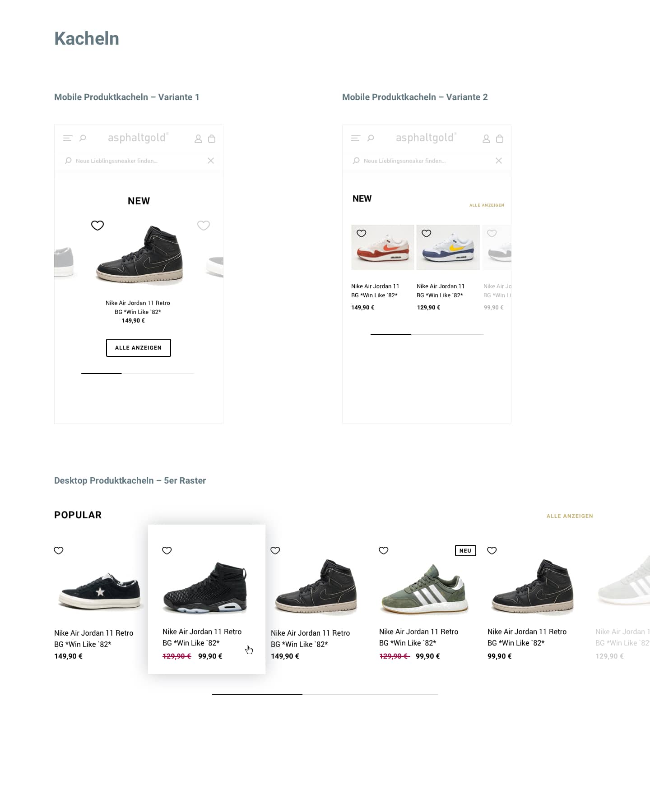Open shopping bag icon in Variante 1
This screenshot has height=812, width=650.
pos(212,139)
